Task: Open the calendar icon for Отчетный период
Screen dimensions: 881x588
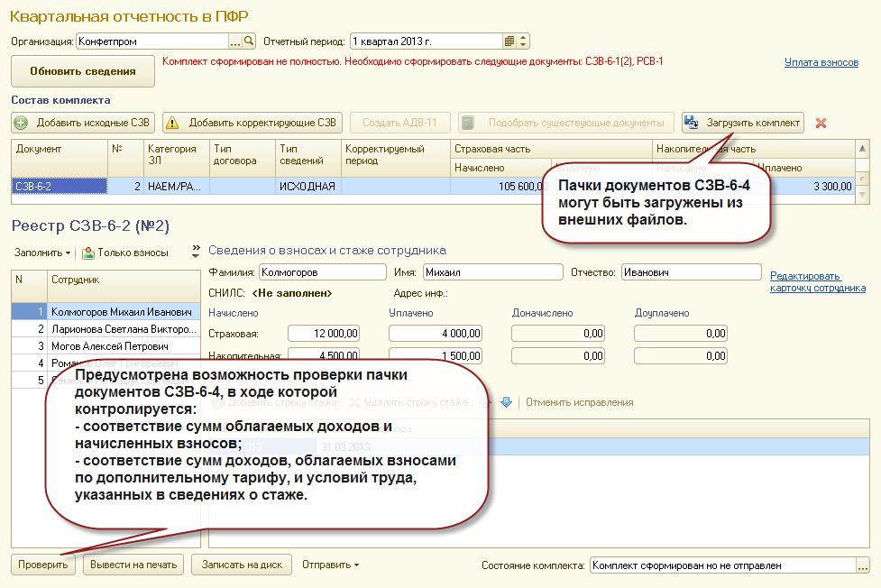Action: click(x=509, y=41)
